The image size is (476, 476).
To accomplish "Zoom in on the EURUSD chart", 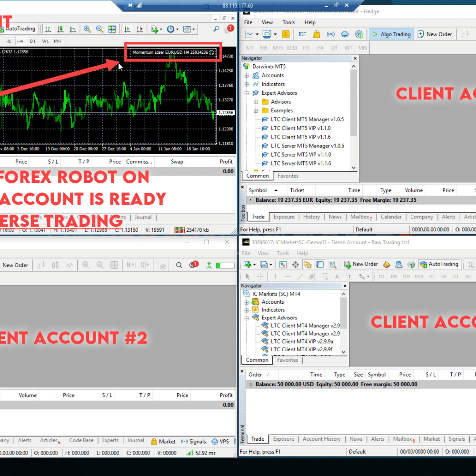I will [x=87, y=29].
